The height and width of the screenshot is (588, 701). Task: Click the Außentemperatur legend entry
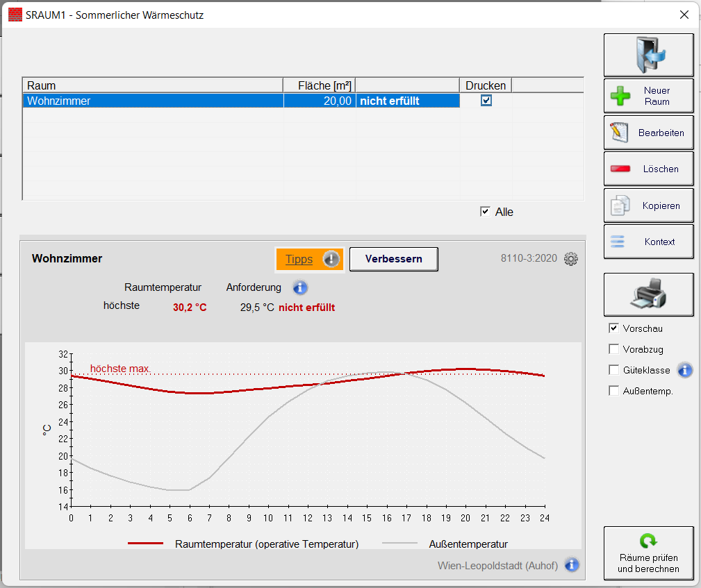click(x=468, y=544)
